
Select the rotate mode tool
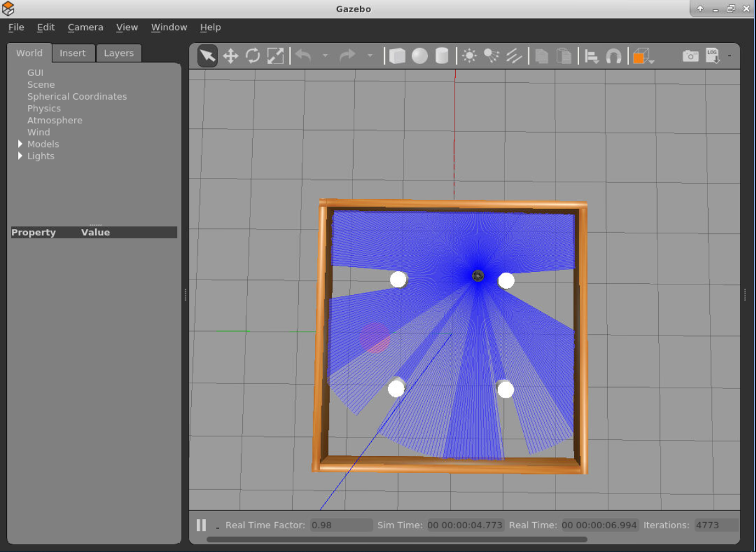pyautogui.click(x=253, y=57)
